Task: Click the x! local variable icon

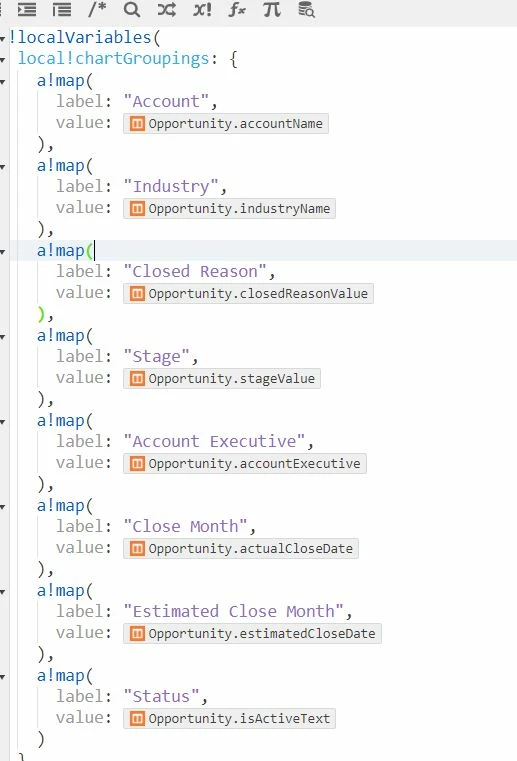Action: [x=202, y=10]
